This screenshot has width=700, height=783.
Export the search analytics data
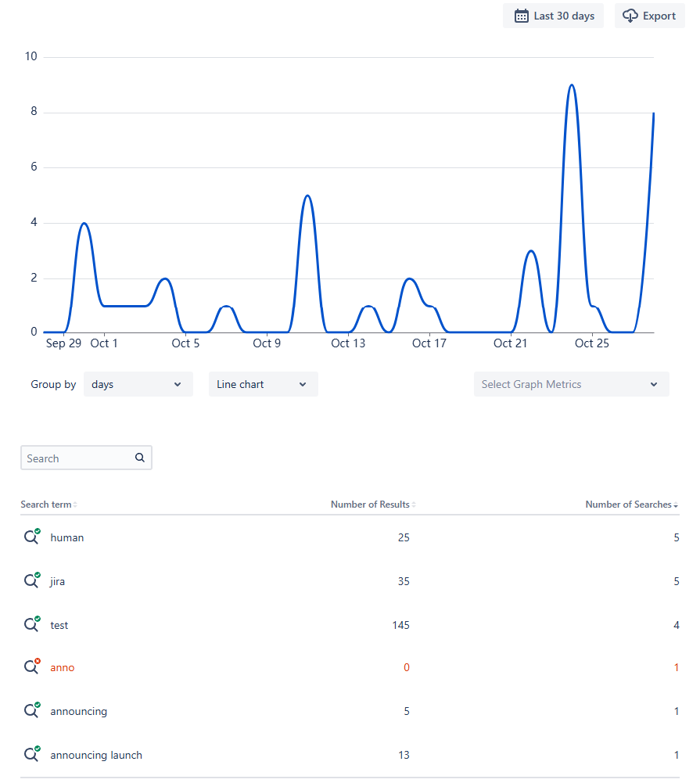tap(650, 16)
